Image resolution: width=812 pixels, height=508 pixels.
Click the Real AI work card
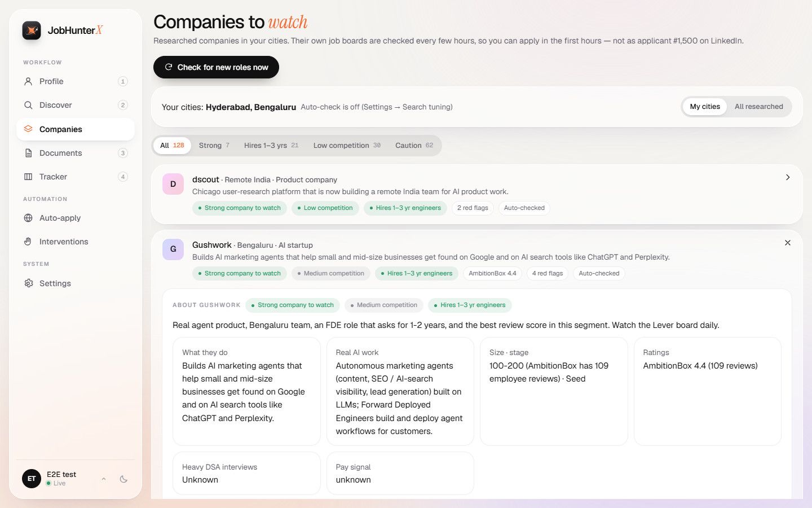(400, 391)
